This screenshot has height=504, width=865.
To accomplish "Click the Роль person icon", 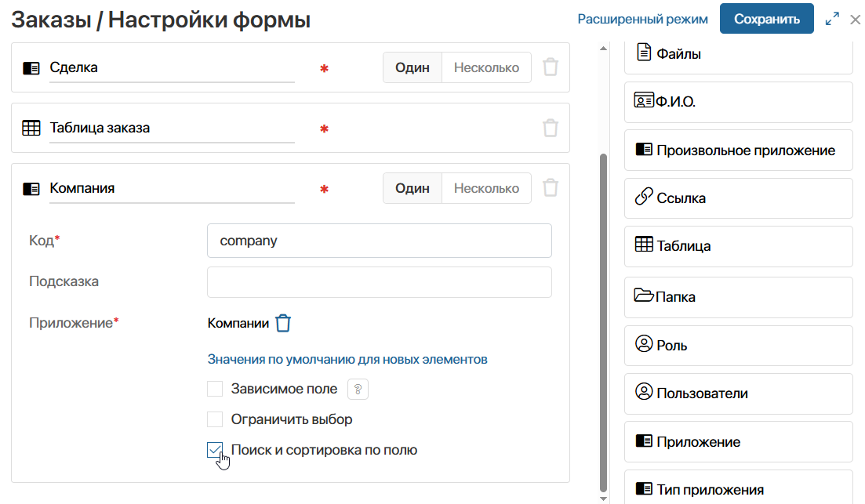I will coord(644,343).
